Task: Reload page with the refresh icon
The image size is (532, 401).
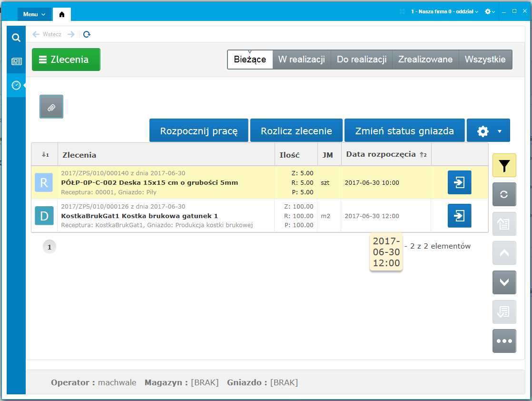Action: coord(87,34)
